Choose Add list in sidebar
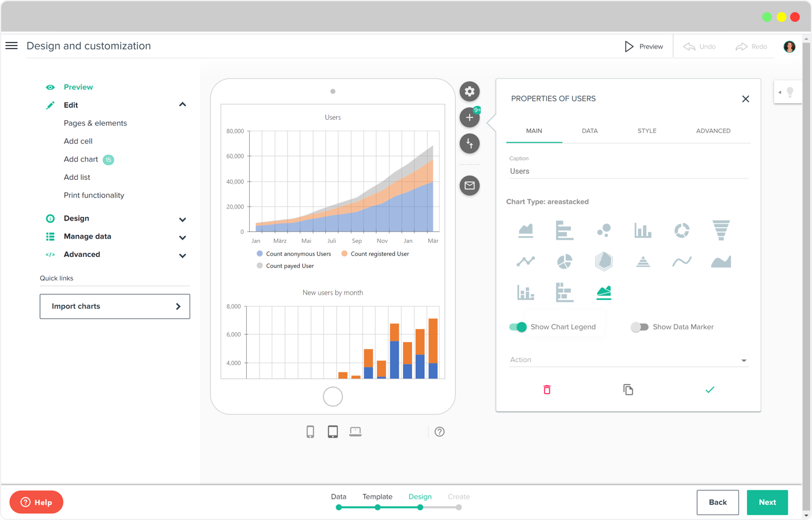The height and width of the screenshot is (520, 812). point(77,177)
